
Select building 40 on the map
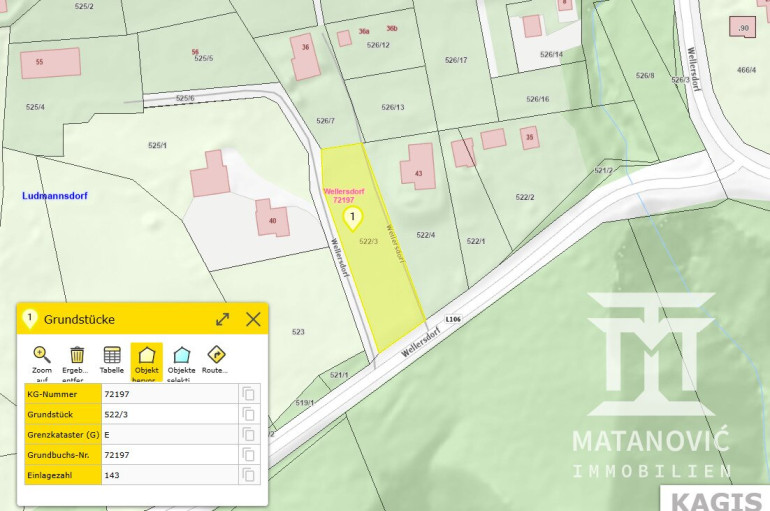272,218
